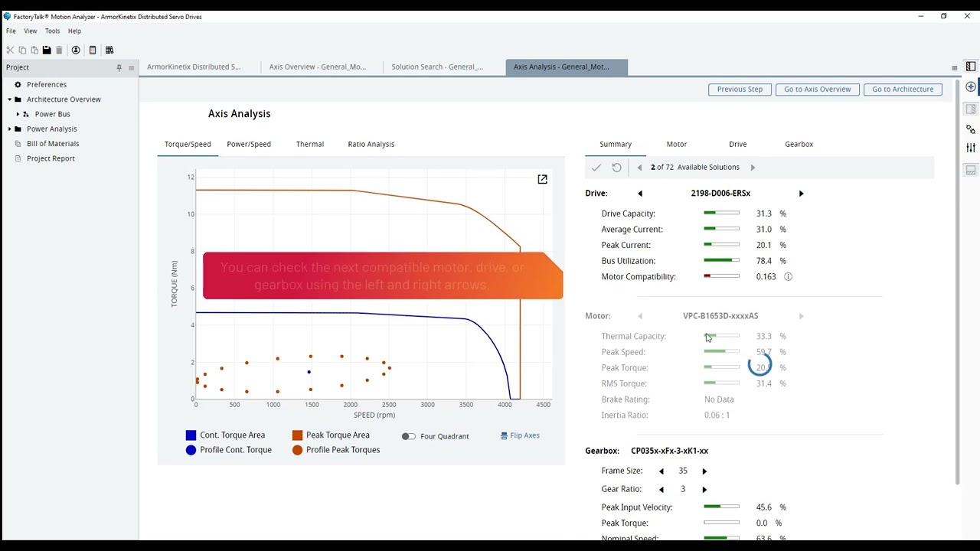Click the Paste clipboard icon in toolbar
The width and height of the screenshot is (980, 551).
[x=34, y=51]
